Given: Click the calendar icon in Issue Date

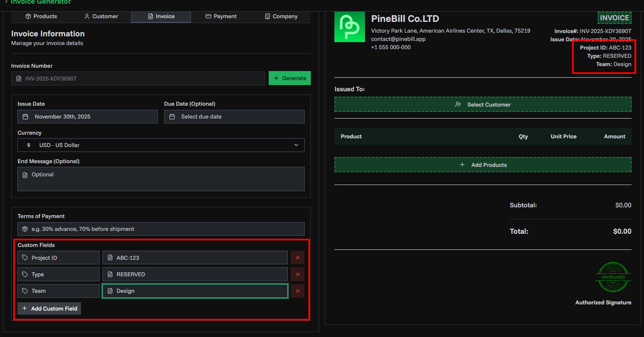Looking at the screenshot, I should tap(26, 117).
